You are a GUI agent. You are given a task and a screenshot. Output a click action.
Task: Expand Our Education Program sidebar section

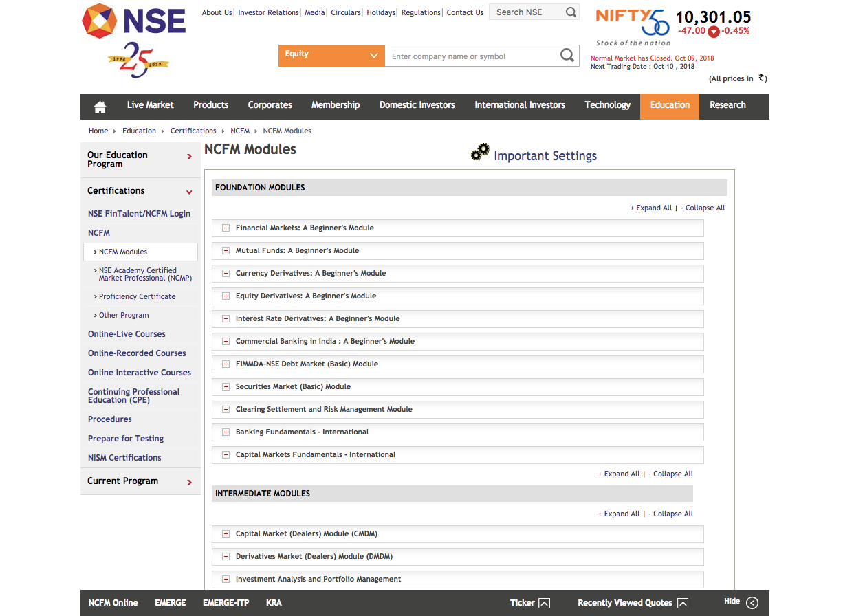(x=140, y=159)
